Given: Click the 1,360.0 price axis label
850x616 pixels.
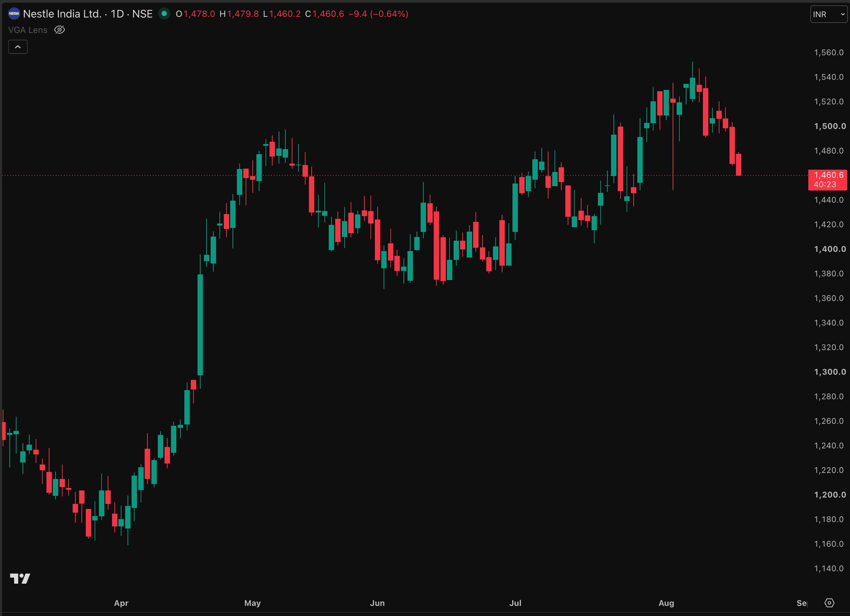Looking at the screenshot, I should click(x=829, y=298).
